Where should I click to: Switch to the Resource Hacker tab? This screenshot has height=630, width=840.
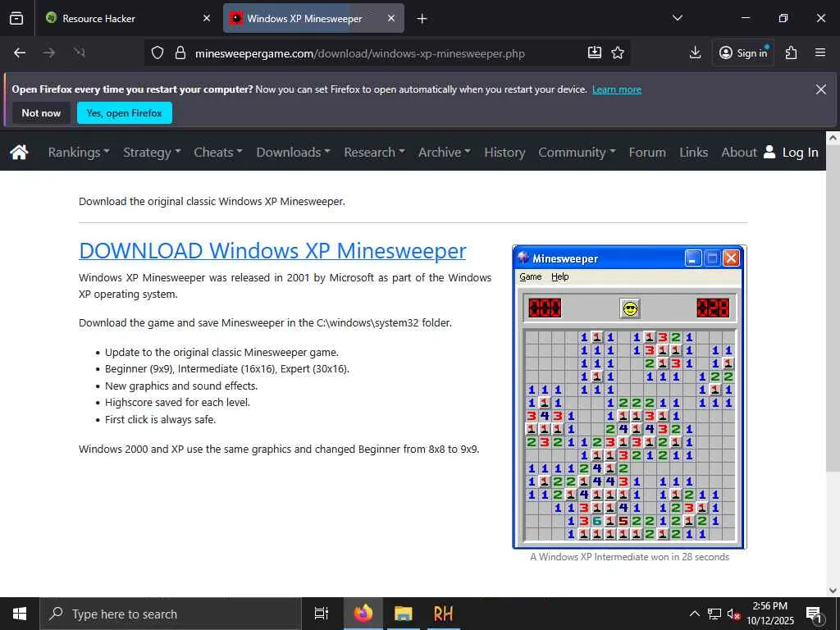[127, 18]
